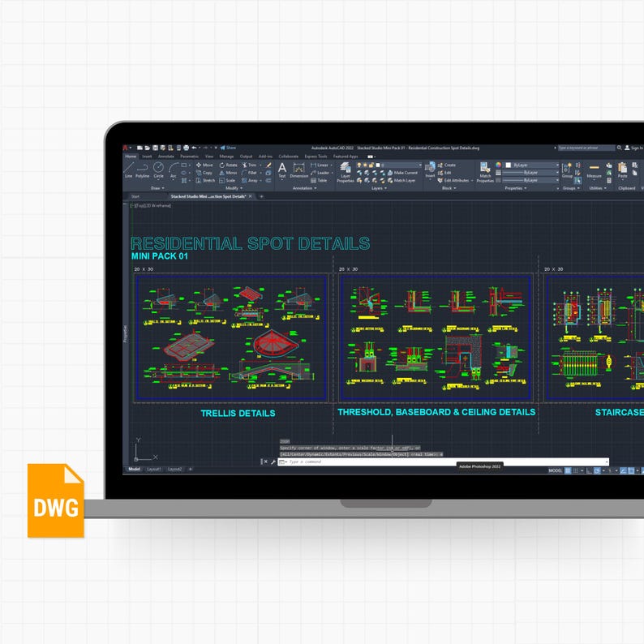Viewport: 644px width, 644px height.
Task: Open the Annotate ribbon tab
Action: [166, 157]
